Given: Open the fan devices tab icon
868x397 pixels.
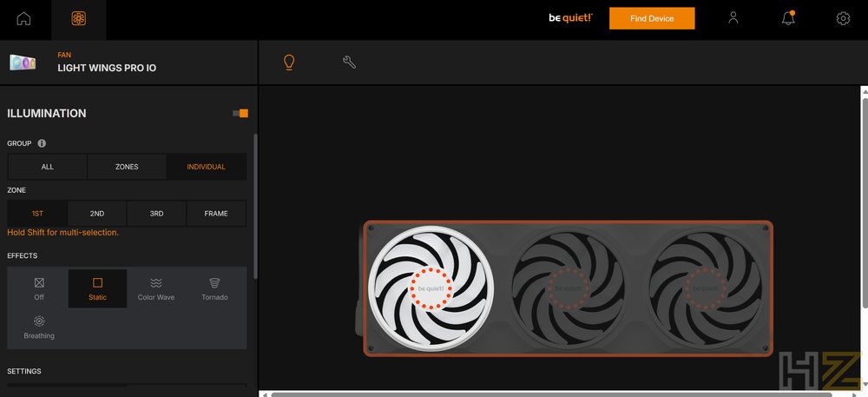Looking at the screenshot, I should (x=79, y=18).
